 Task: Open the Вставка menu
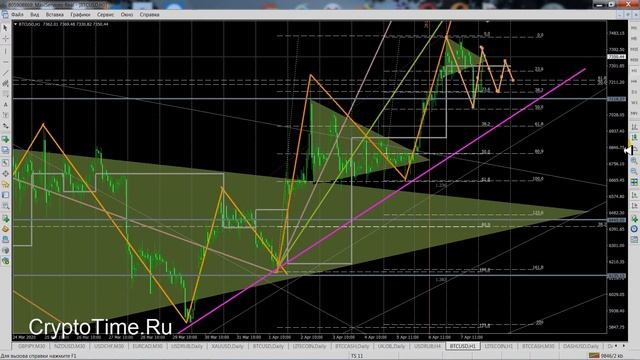tap(55, 15)
